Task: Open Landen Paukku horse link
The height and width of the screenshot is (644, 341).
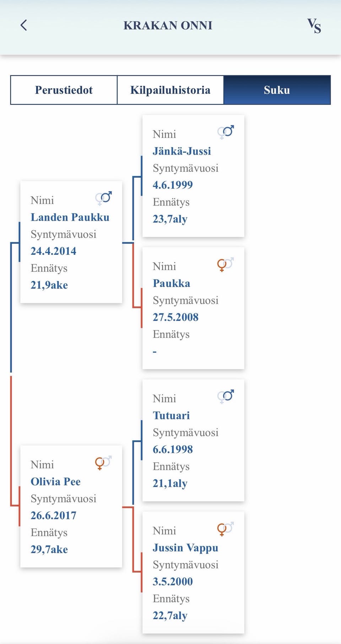Action: point(70,217)
